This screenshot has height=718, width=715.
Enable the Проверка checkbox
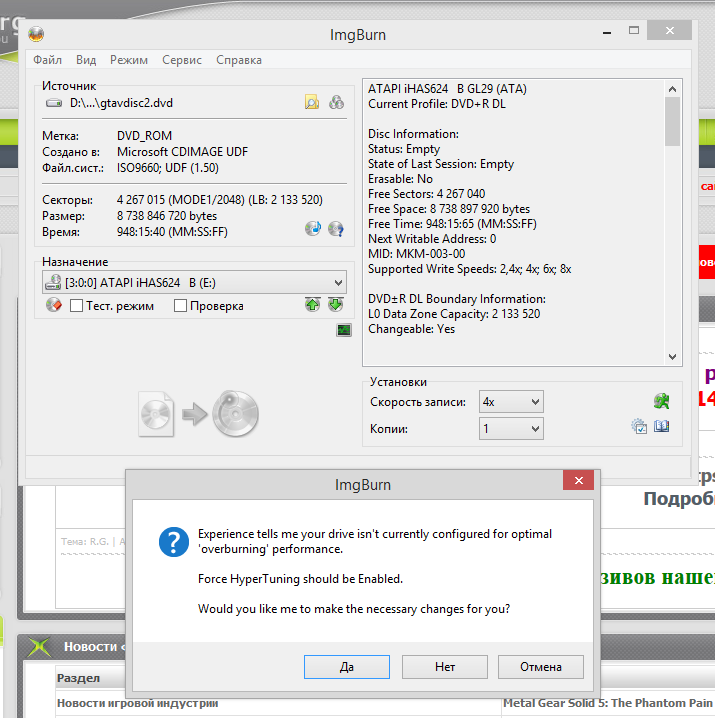pyautogui.click(x=180, y=305)
